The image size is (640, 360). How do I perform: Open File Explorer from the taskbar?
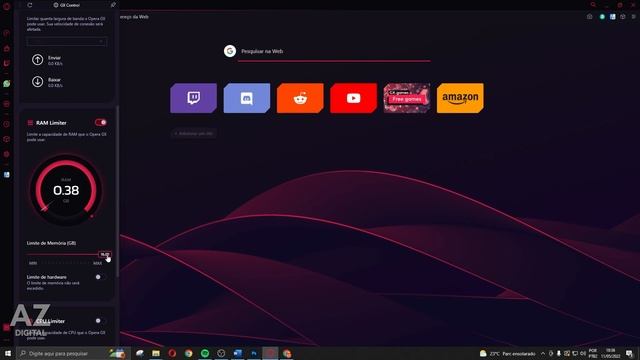click(x=156, y=353)
